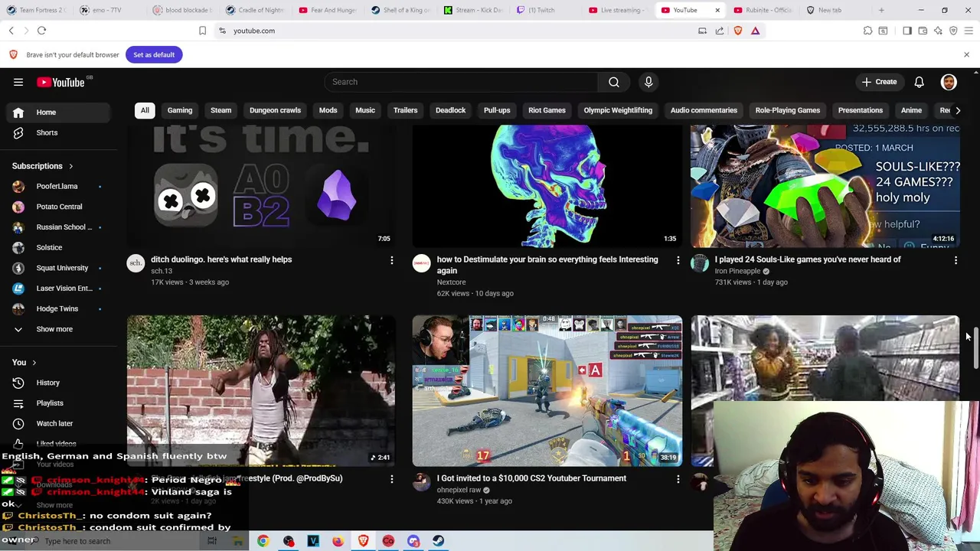
Task: Open Iron Pineapple channel link
Action: [x=737, y=271]
